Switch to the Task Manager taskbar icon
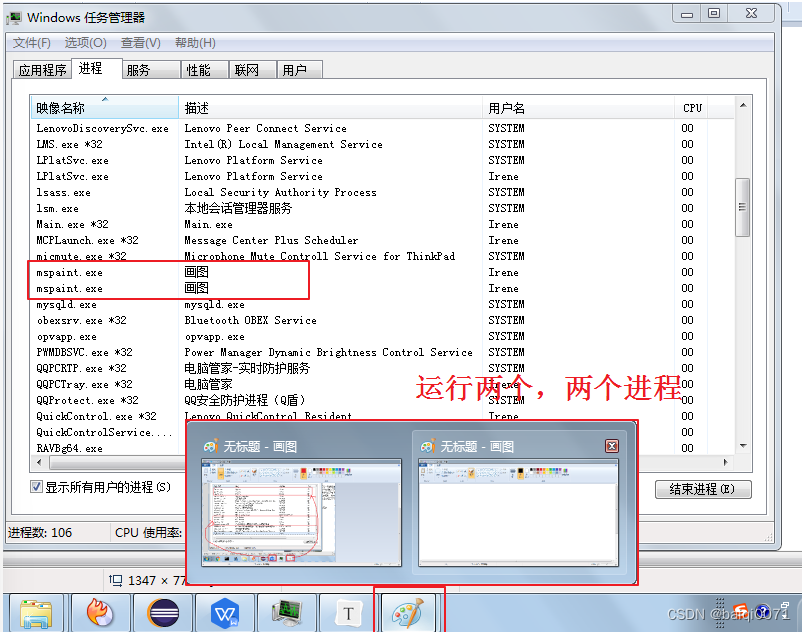The image size is (806, 632). pyautogui.click(x=287, y=613)
